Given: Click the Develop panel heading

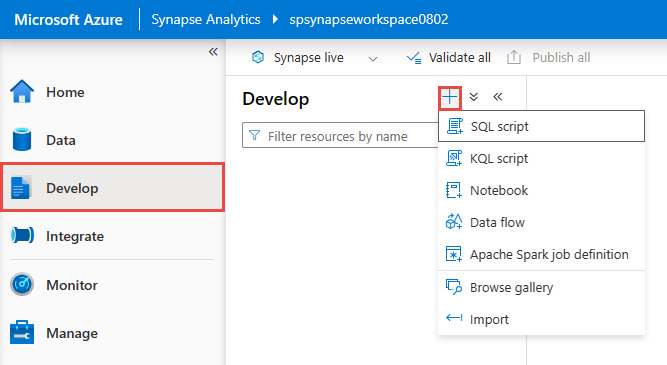Looking at the screenshot, I should (x=276, y=99).
